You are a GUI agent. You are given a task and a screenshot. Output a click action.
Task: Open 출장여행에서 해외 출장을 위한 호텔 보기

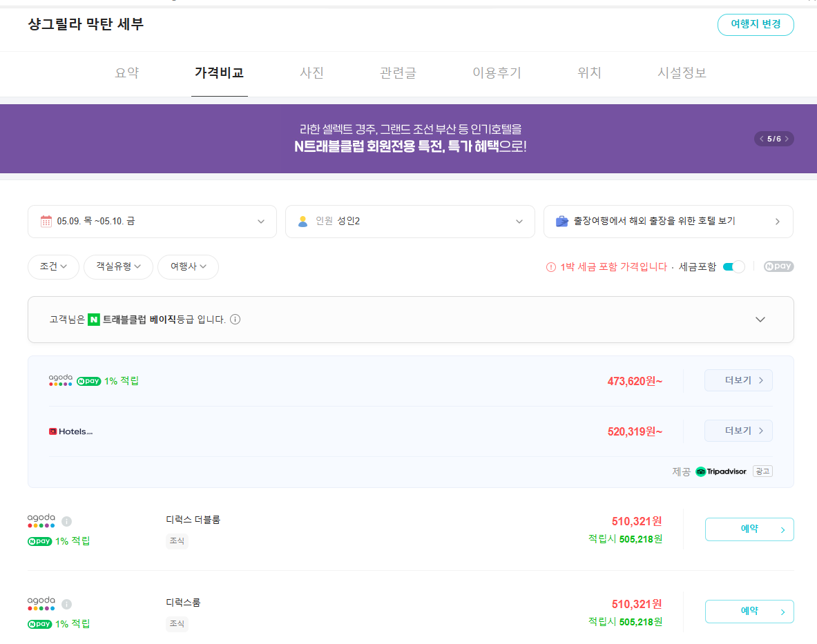click(x=669, y=222)
